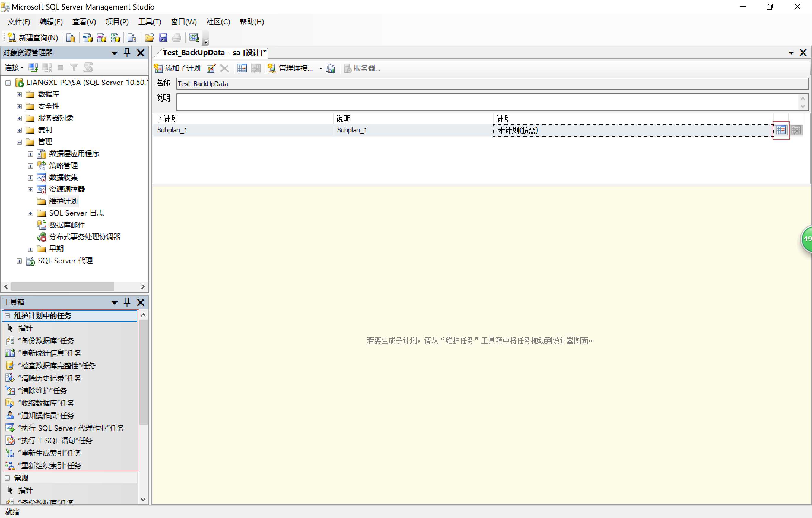Expand the 安全性 folder node
Viewport: 812px width, 518px height.
click(19, 107)
